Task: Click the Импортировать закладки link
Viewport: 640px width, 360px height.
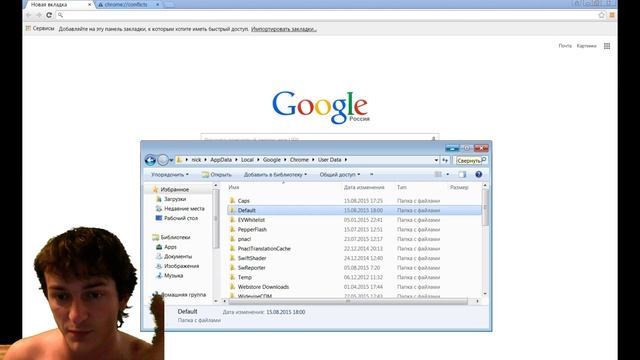Action: point(284,29)
